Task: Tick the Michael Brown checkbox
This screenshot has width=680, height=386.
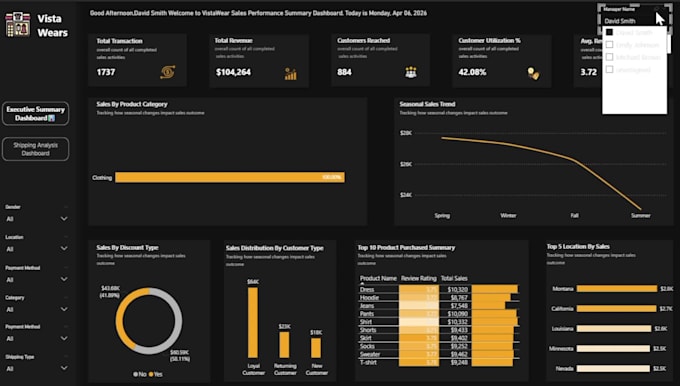Action: [609, 57]
